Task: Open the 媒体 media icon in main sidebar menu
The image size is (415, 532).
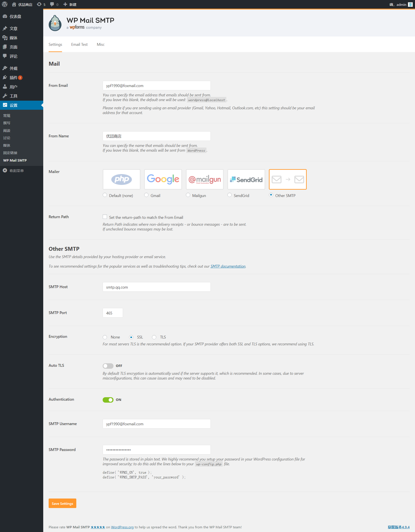Action: click(5, 38)
